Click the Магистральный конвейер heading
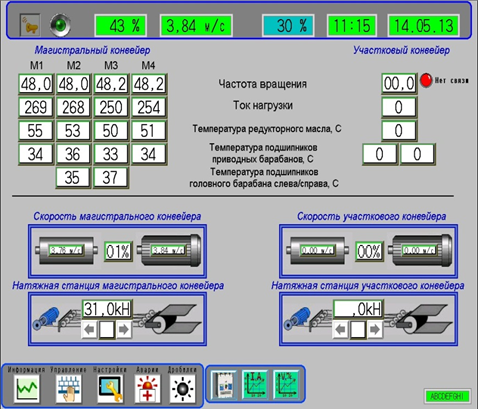 coord(92,50)
